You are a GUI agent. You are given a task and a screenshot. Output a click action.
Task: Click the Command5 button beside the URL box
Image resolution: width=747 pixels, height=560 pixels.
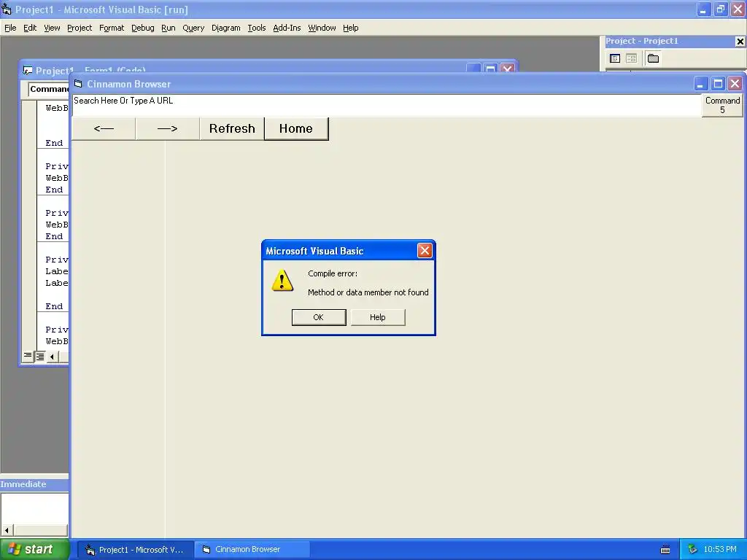[x=722, y=105]
